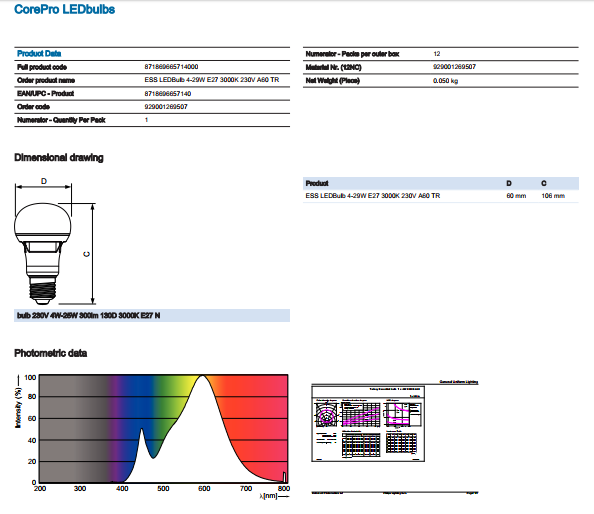The width and height of the screenshot is (594, 514).
Task: Click the CorePro LEDbulbs page title
Action: click(64, 9)
